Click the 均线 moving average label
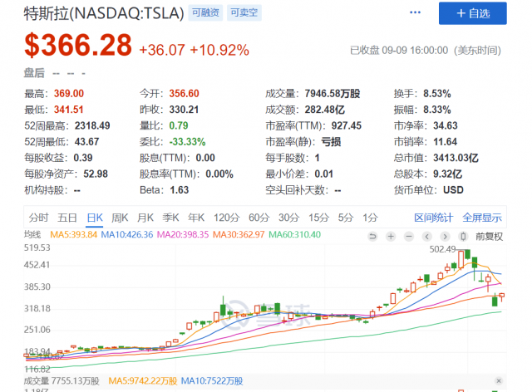 click(x=32, y=235)
